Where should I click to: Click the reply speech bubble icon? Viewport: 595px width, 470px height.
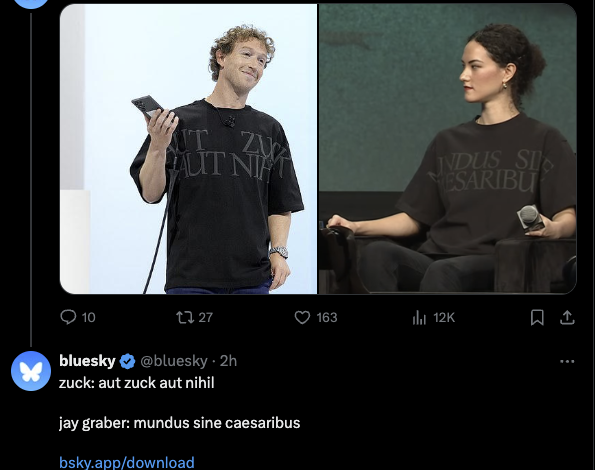pos(68,317)
